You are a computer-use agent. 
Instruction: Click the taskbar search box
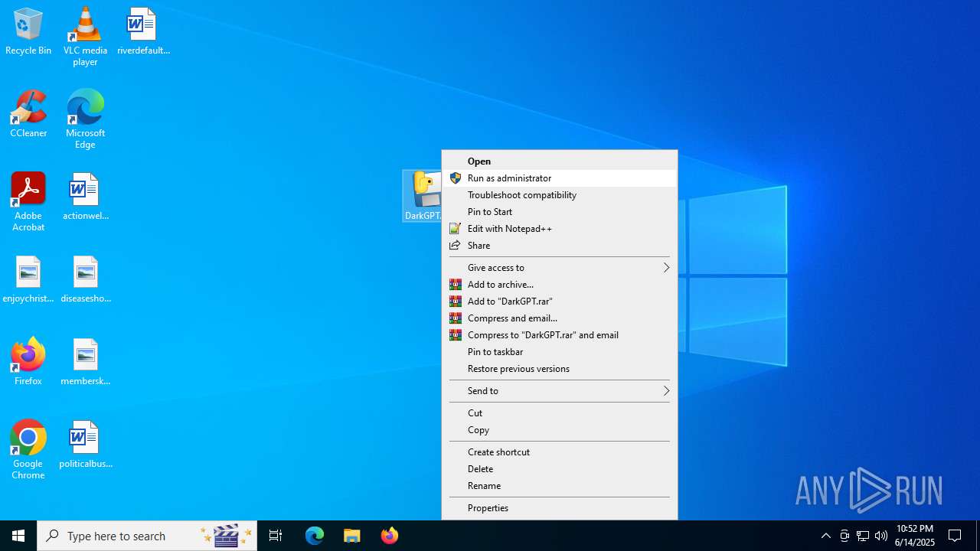[x=147, y=536]
